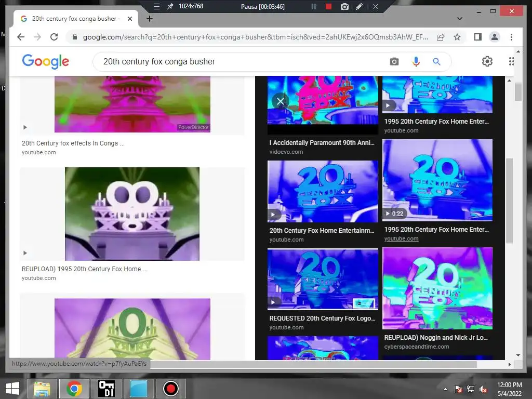Bookmark this page with the star
Viewport: 532px width, 399px height.
point(457,37)
